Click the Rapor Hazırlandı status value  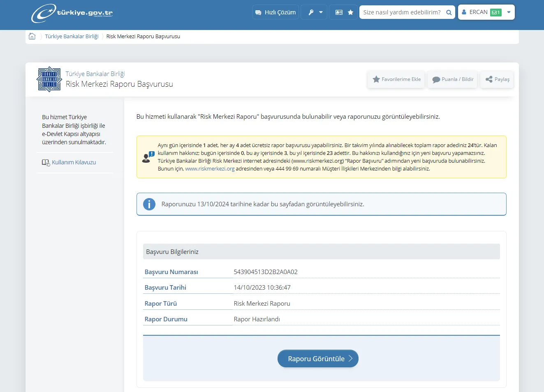point(257,319)
